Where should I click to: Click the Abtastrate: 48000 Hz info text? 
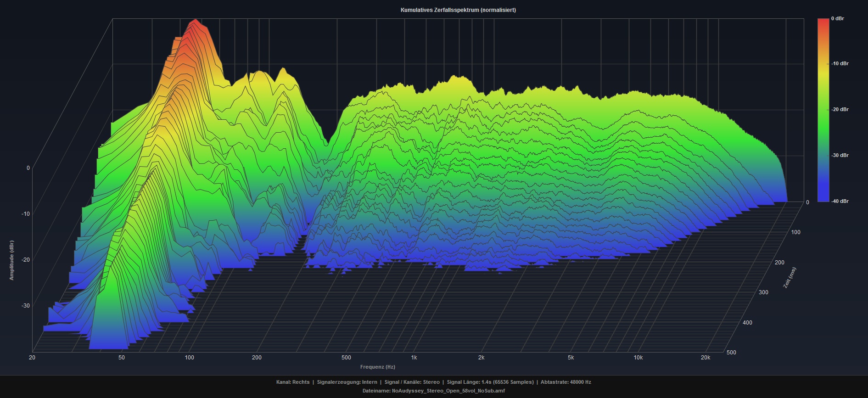click(566, 382)
